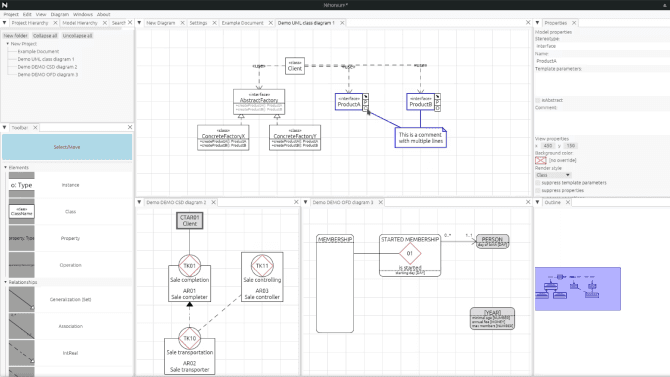Image resolution: width=670 pixels, height=377 pixels.
Task: Open the Outline panel dropdown arrow
Action: 538,202
